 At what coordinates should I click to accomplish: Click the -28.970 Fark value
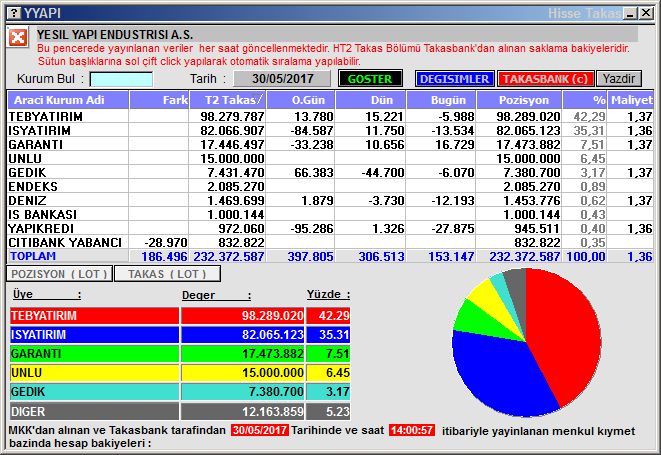click(x=166, y=242)
